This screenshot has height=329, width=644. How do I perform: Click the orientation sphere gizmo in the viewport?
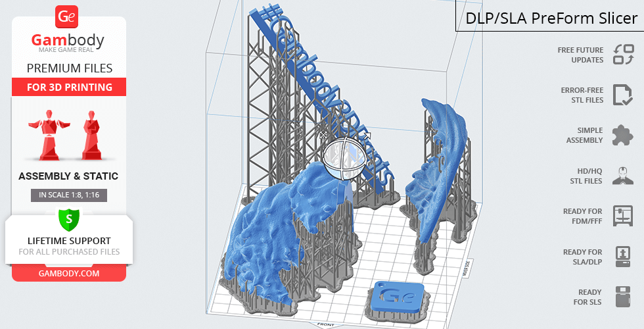(x=344, y=159)
